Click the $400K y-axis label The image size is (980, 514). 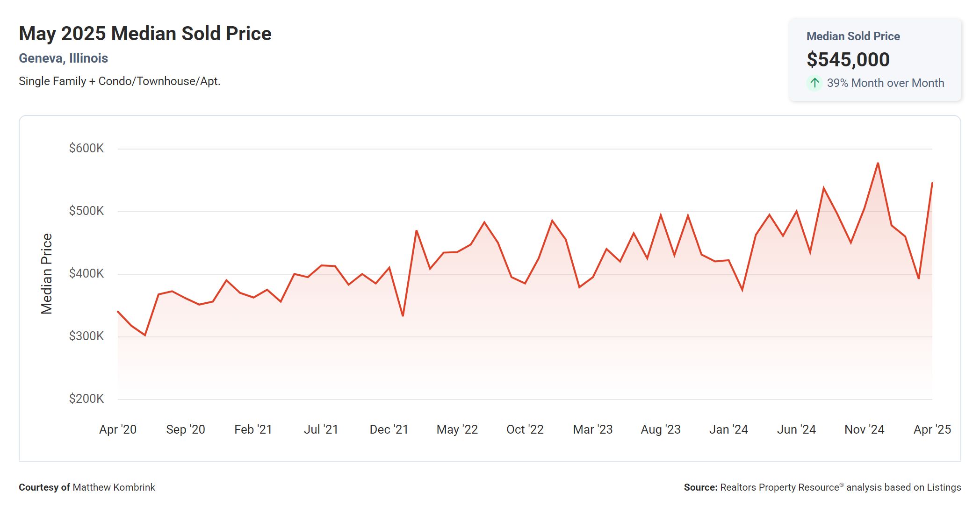(x=86, y=273)
